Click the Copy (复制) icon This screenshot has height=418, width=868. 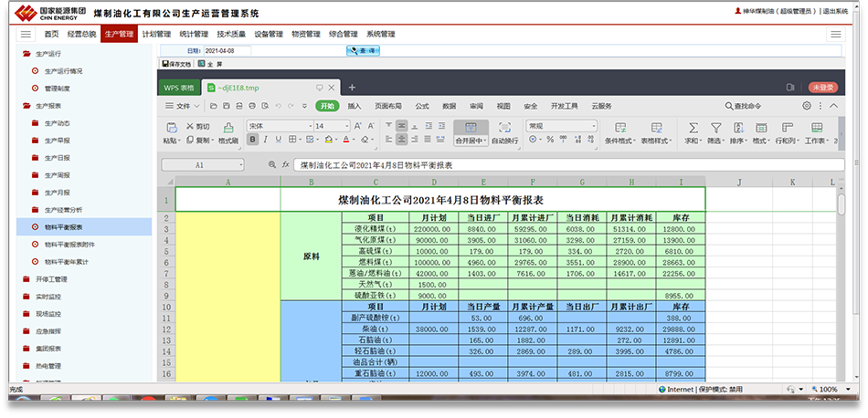pos(190,140)
